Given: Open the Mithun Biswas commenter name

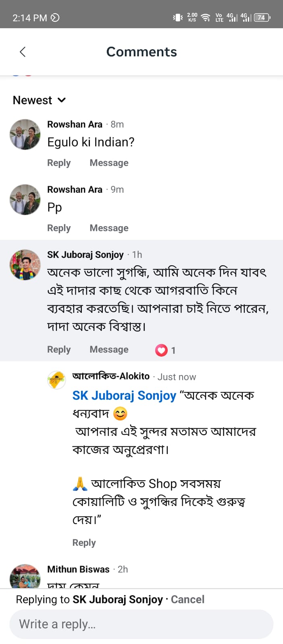Looking at the screenshot, I should click(78, 570).
